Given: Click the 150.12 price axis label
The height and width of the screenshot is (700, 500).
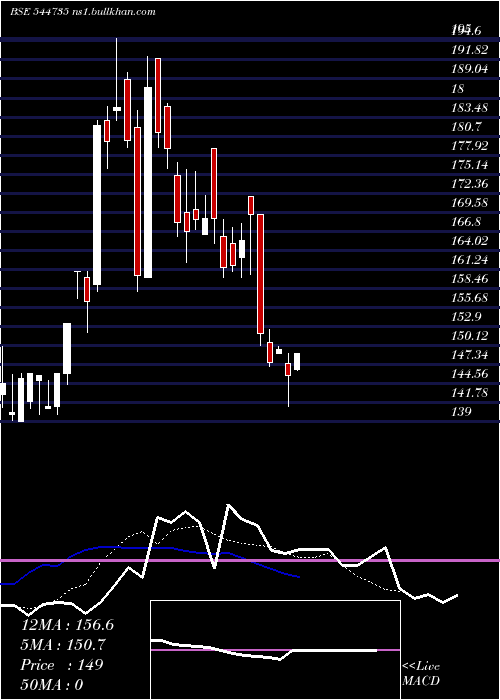Looking at the screenshot, I should point(470,336).
